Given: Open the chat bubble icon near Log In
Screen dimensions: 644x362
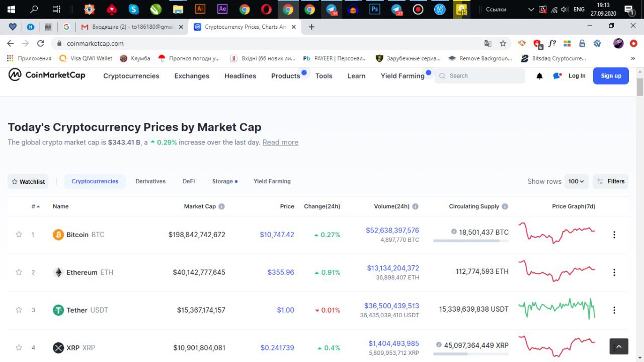Looking at the screenshot, I should pyautogui.click(x=557, y=76).
